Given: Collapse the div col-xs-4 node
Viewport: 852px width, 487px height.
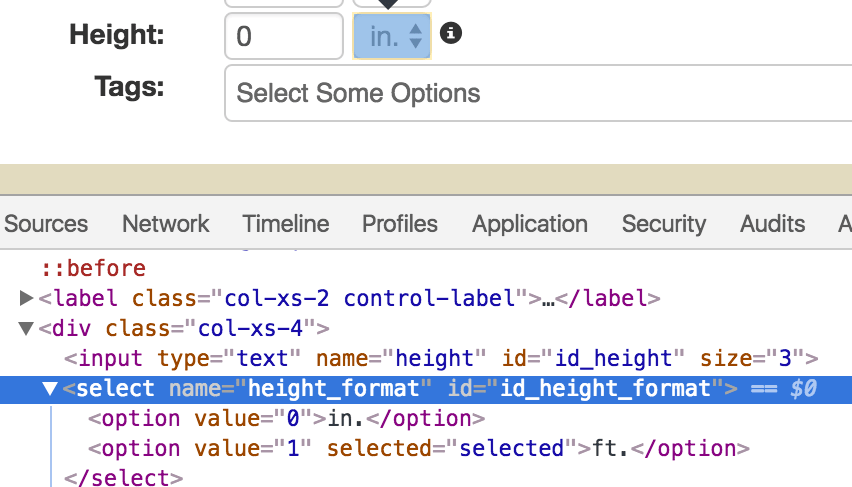Looking at the screenshot, I should 27,328.
